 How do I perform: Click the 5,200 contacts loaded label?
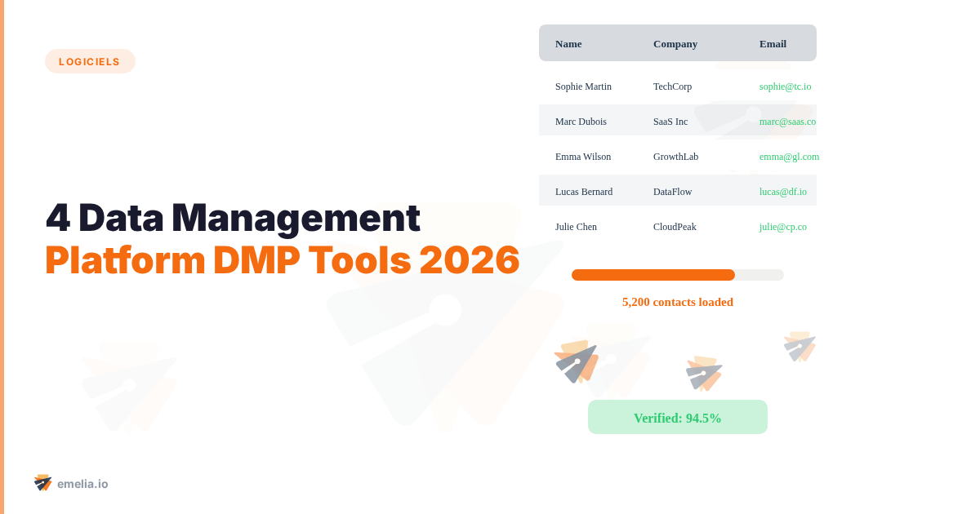677,302
